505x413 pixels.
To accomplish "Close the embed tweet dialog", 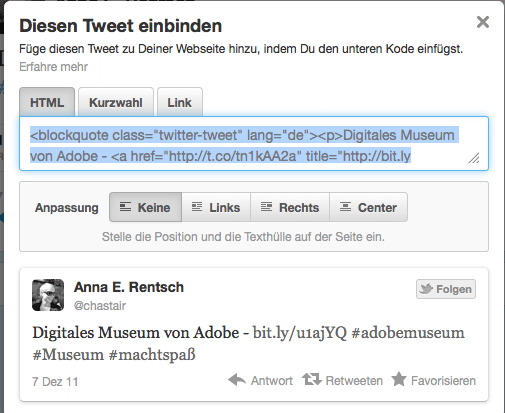I will (x=483, y=22).
